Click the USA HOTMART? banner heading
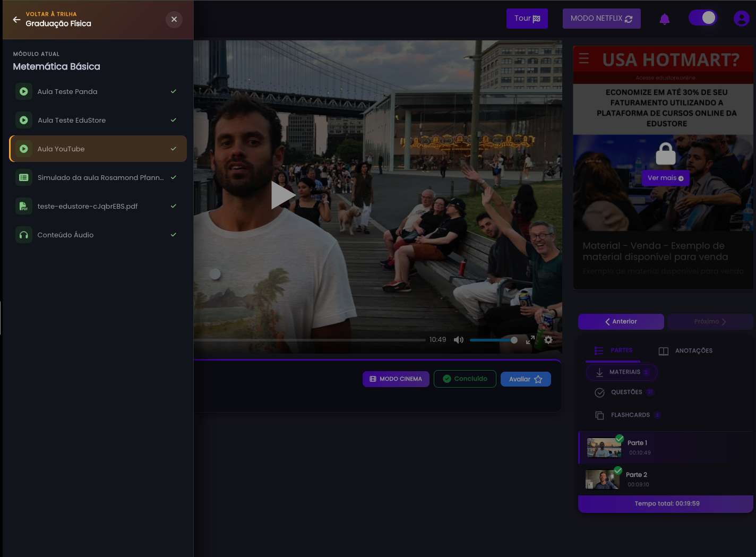The height and width of the screenshot is (557, 756). point(671,60)
